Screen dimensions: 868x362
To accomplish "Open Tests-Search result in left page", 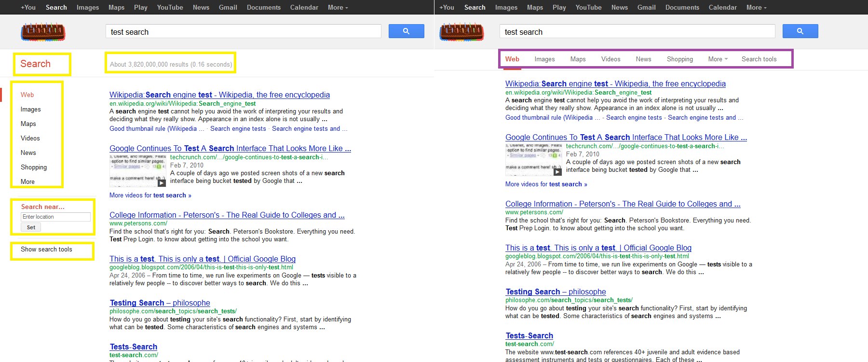I will click(x=133, y=347).
